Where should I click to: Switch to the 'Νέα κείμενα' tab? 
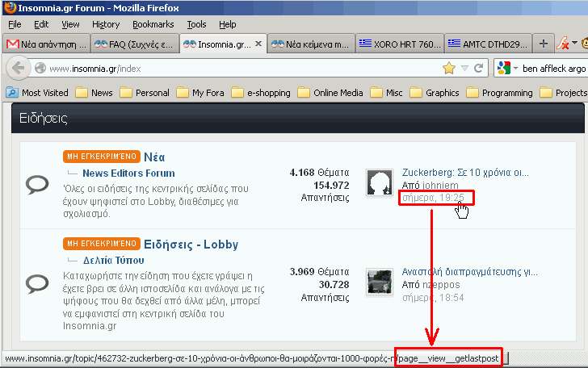click(311, 44)
